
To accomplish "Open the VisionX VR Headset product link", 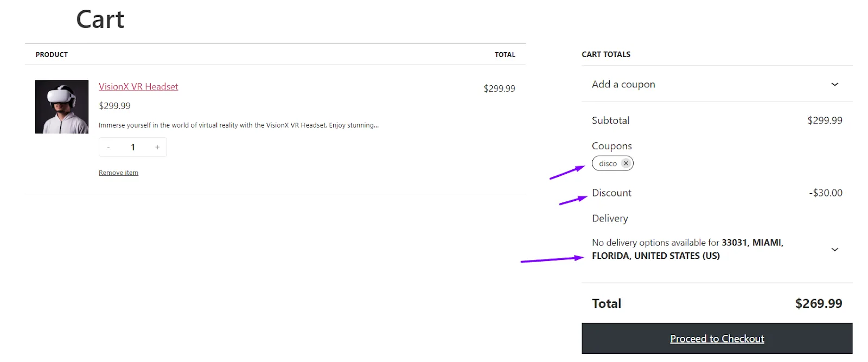I will 138,86.
